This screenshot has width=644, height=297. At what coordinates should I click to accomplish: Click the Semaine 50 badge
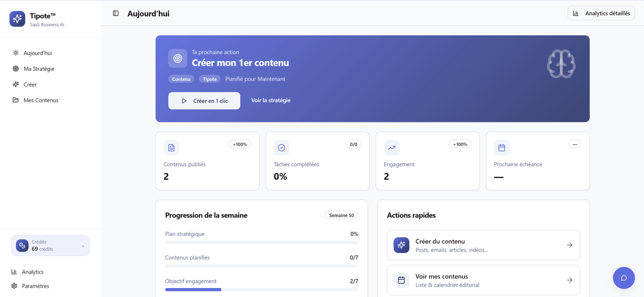click(x=341, y=215)
